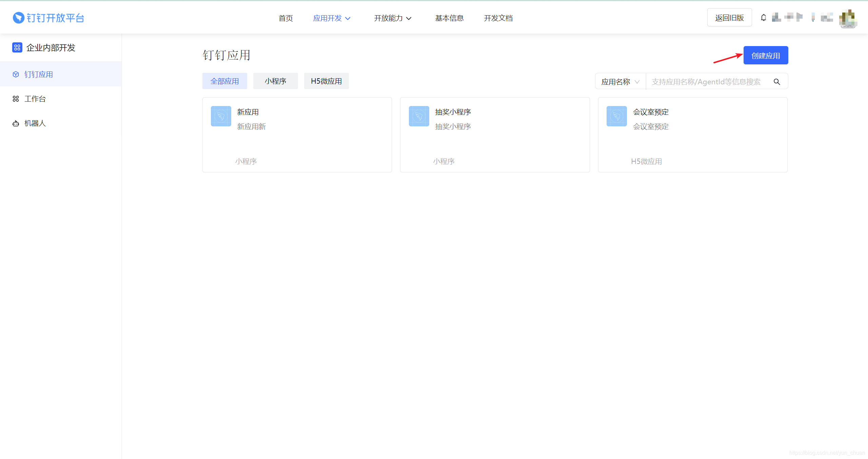Open the 新应用 app card title
This screenshot has width=868, height=459.
(x=248, y=112)
